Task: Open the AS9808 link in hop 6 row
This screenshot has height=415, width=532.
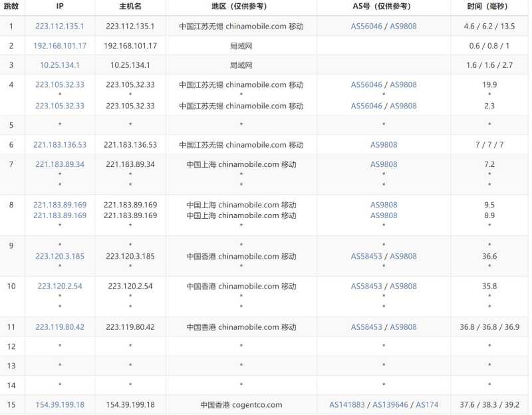Action: [x=384, y=145]
